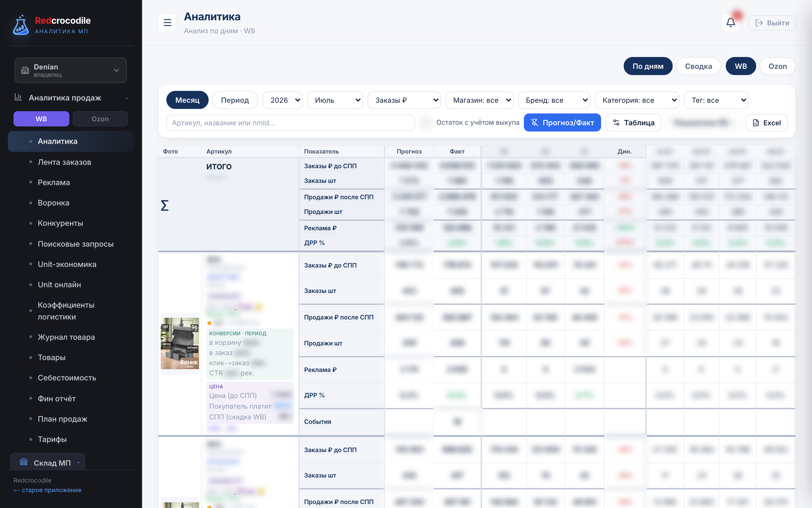
Task: Click the Таблица settings button
Action: point(633,123)
